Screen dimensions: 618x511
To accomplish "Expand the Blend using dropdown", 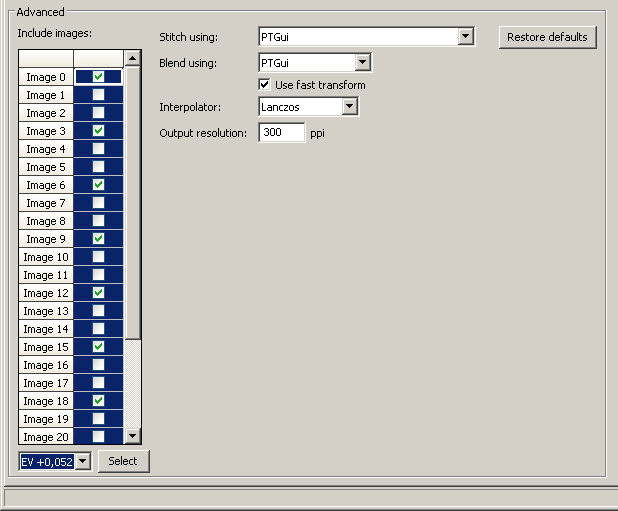I will click(363, 63).
